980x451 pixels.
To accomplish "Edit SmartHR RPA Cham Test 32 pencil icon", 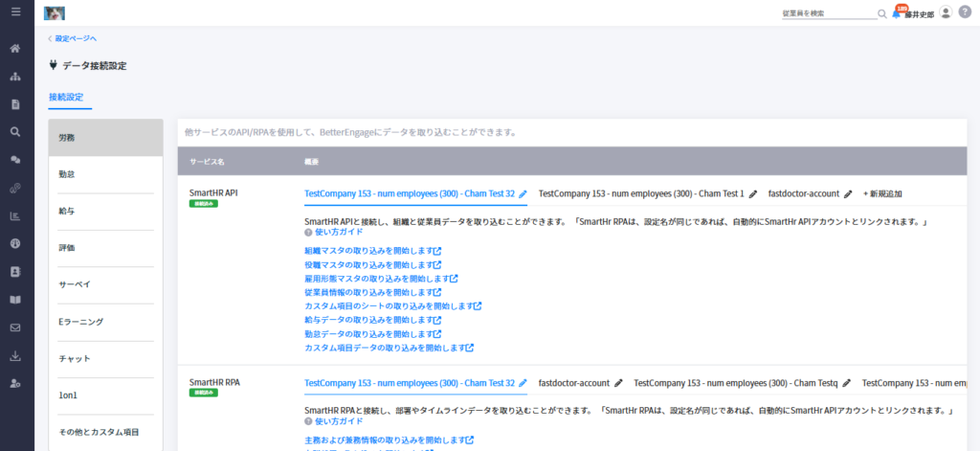I will click(x=523, y=383).
